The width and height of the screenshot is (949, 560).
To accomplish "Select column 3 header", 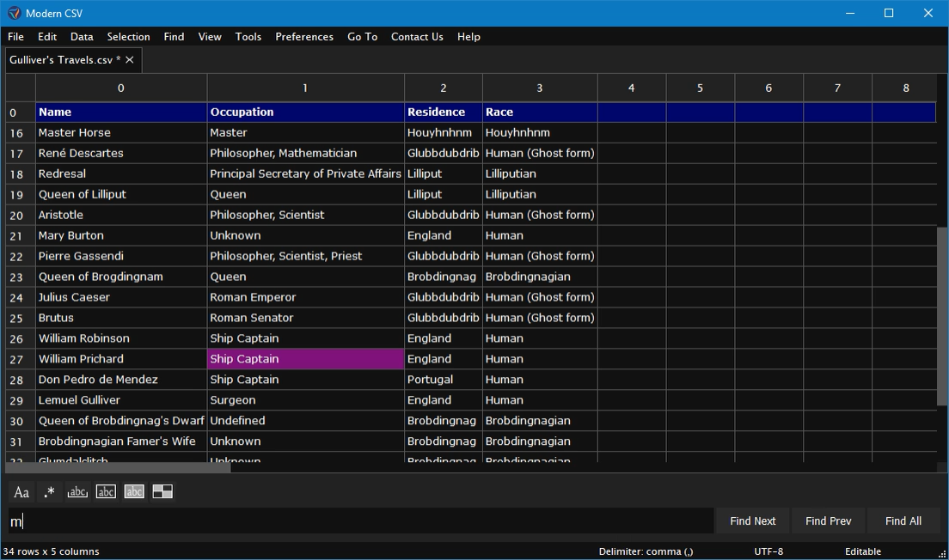I will click(x=540, y=88).
